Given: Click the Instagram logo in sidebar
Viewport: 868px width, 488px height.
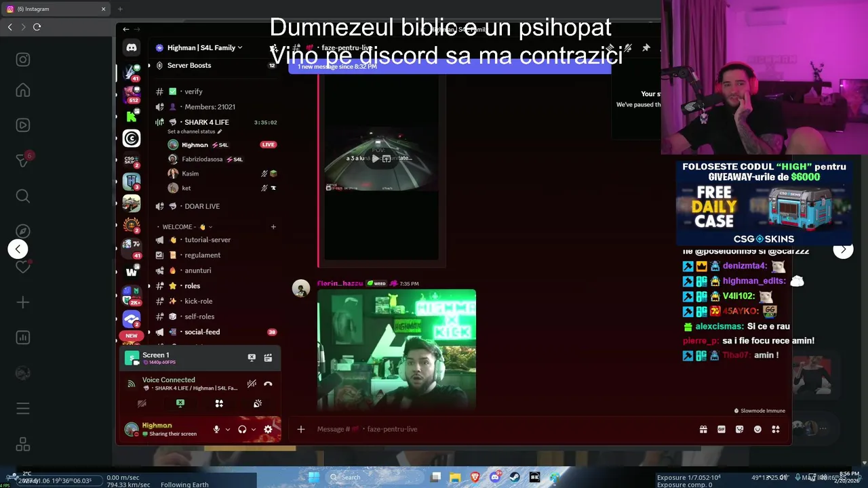Looking at the screenshot, I should pos(23,60).
